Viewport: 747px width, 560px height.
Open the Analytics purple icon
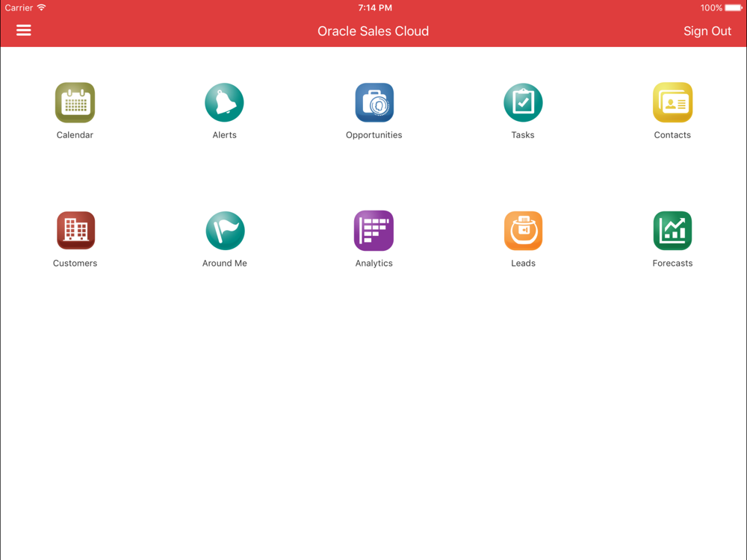point(374,231)
